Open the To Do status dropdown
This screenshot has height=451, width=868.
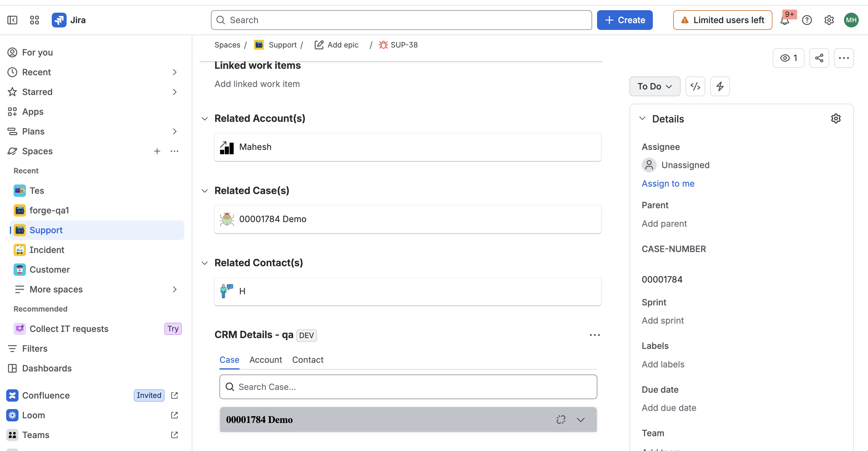pyautogui.click(x=655, y=86)
